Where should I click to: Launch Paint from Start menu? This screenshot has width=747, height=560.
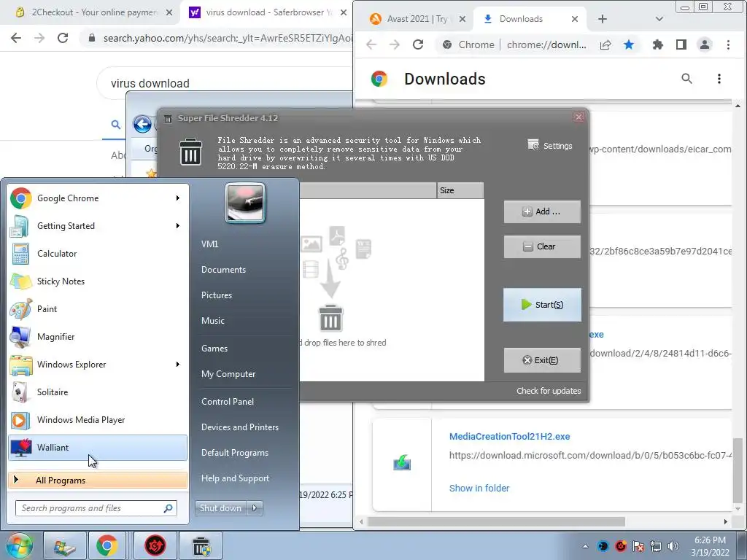[x=98, y=308]
